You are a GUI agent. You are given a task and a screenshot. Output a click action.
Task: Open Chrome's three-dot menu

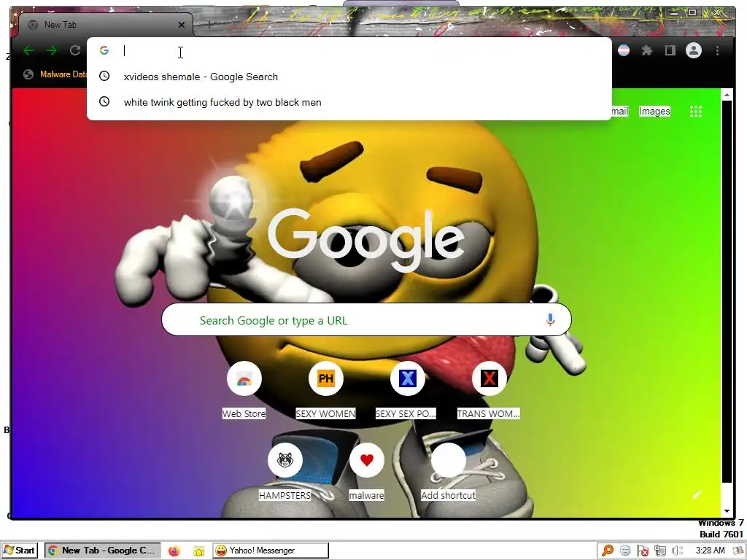[x=718, y=50]
